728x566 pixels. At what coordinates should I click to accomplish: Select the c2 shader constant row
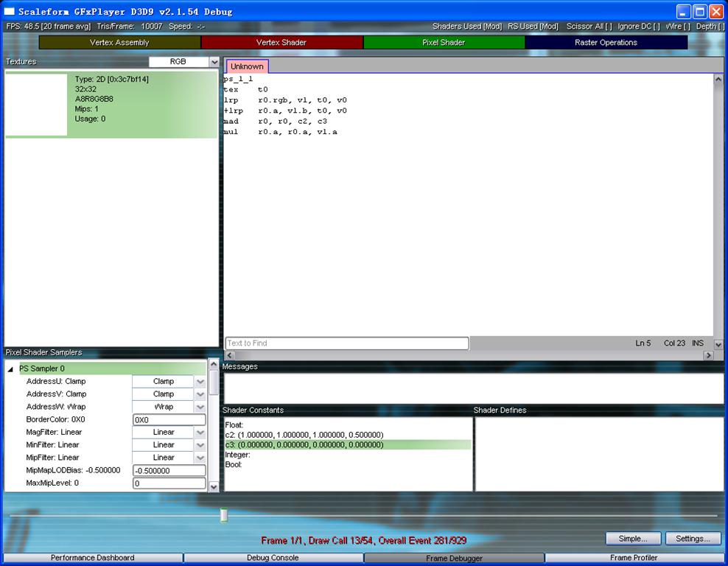pyautogui.click(x=347, y=435)
